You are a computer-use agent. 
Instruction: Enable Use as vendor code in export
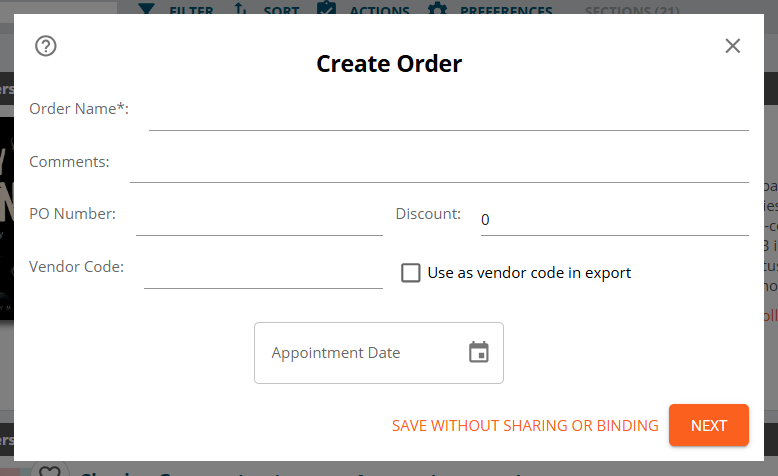pyautogui.click(x=411, y=273)
